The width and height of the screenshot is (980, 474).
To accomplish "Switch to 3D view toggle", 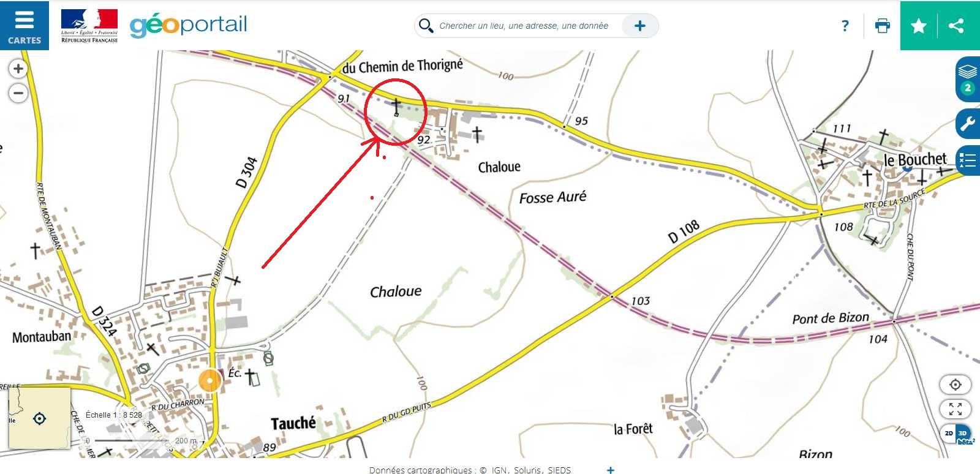I will [x=963, y=434].
